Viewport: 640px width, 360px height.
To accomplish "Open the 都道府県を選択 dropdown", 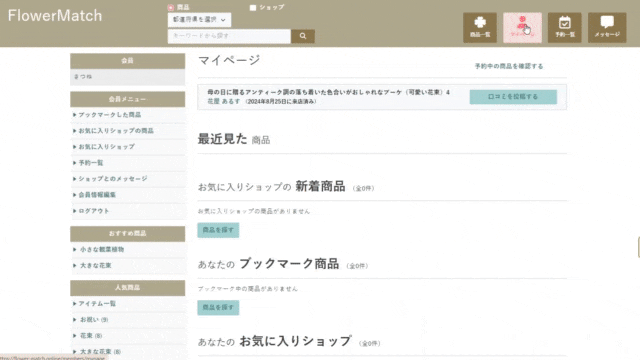I will coord(199,20).
